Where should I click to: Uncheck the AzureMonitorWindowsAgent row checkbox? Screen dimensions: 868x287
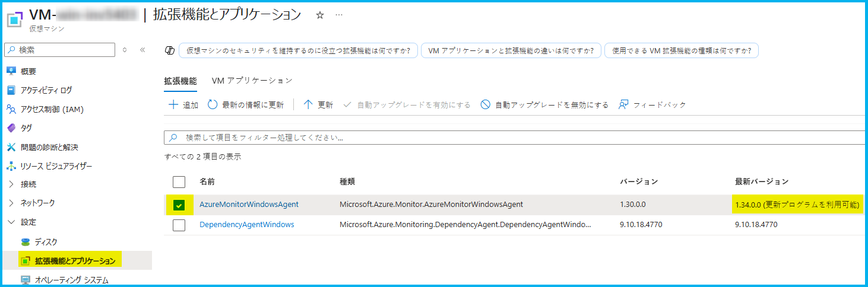pos(179,205)
